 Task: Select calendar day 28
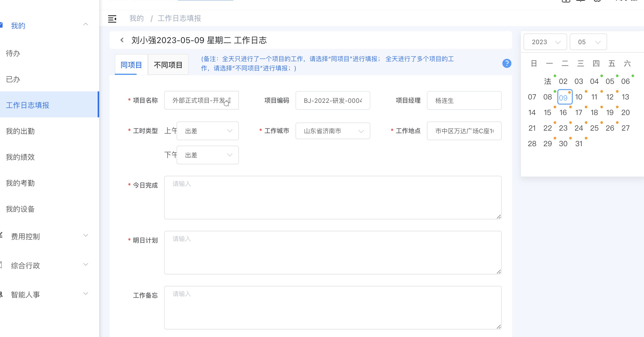tap(532, 144)
